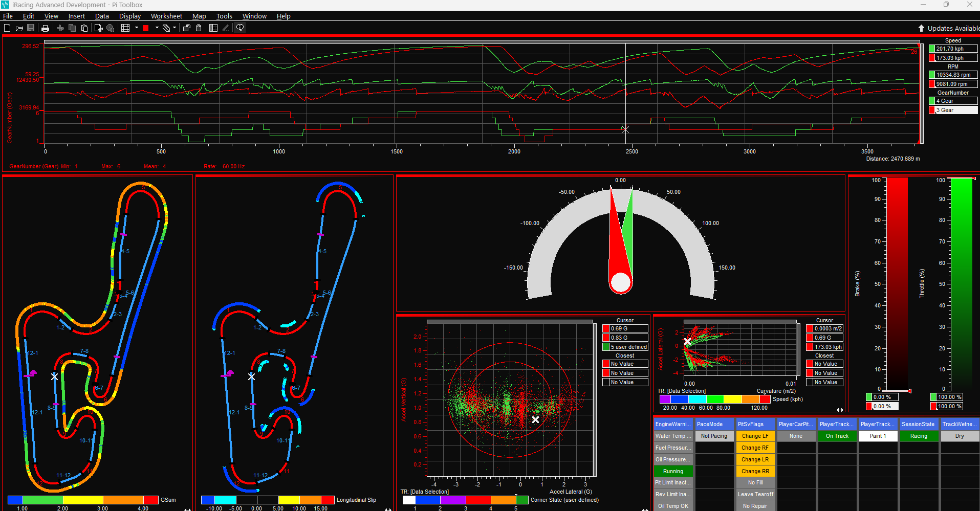Click the red square color icon
980x511 pixels.
pyautogui.click(x=145, y=28)
